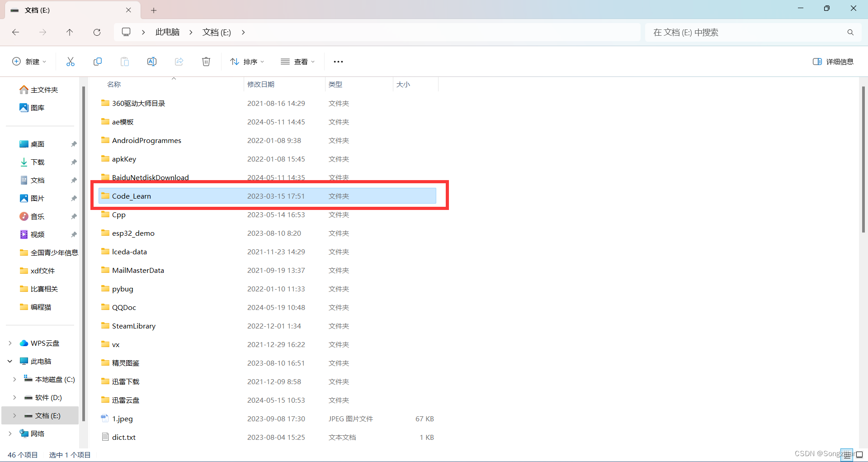Expand 软件 (D:) node

14,397
